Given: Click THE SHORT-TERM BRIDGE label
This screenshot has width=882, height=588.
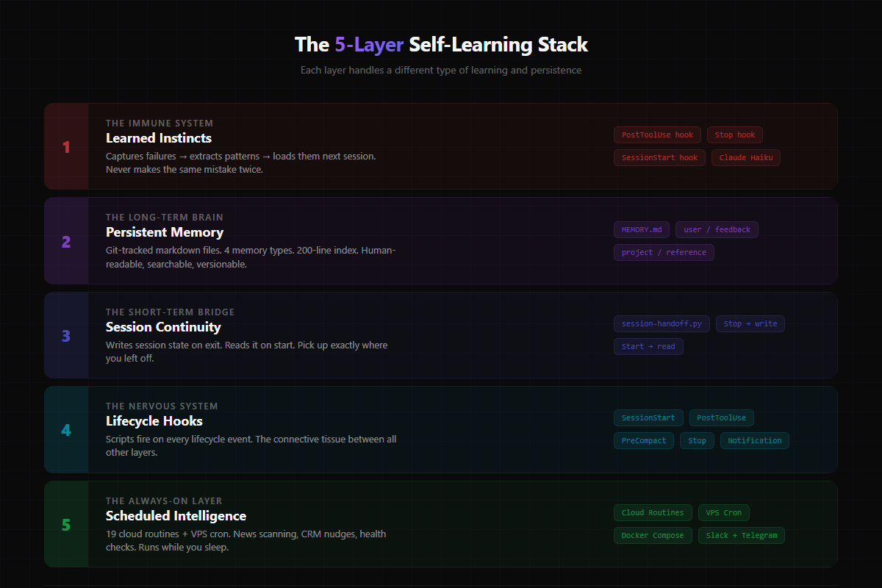Looking at the screenshot, I should point(171,312).
